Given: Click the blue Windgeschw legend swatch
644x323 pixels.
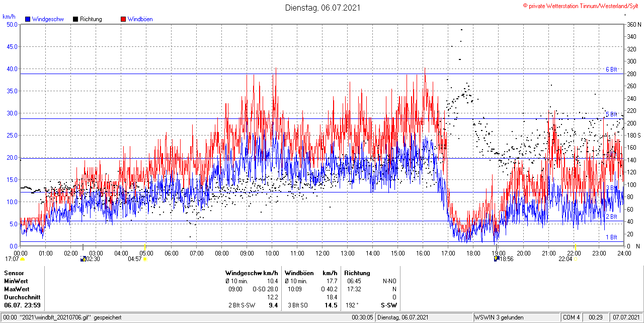Looking at the screenshot, I should pyautogui.click(x=28, y=19).
